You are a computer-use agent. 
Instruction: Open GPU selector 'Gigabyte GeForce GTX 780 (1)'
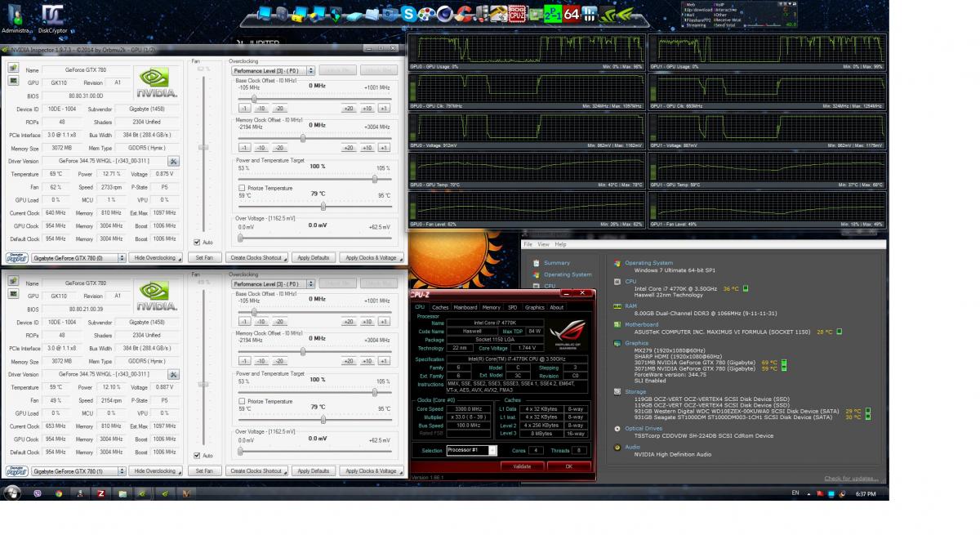[78, 471]
